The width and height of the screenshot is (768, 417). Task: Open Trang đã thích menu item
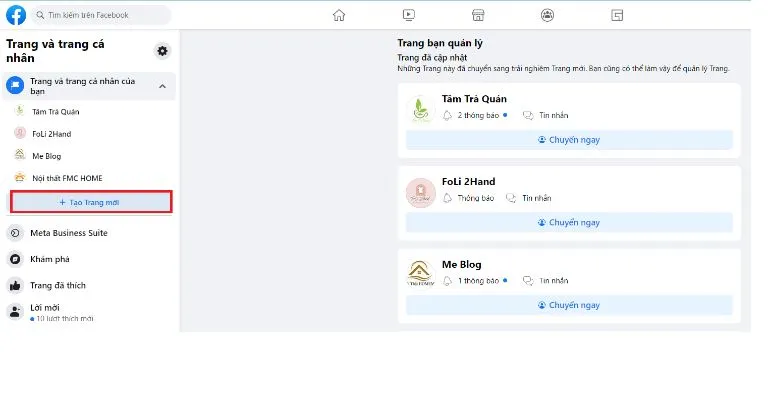[58, 285]
